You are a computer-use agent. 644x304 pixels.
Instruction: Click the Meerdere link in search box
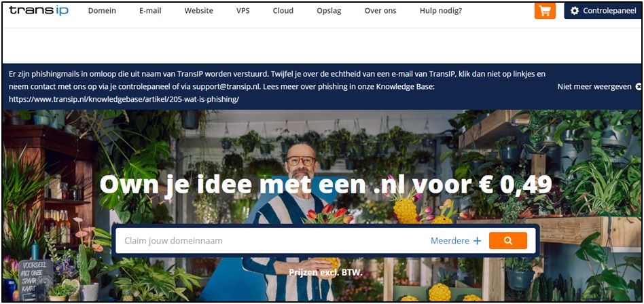pos(450,241)
